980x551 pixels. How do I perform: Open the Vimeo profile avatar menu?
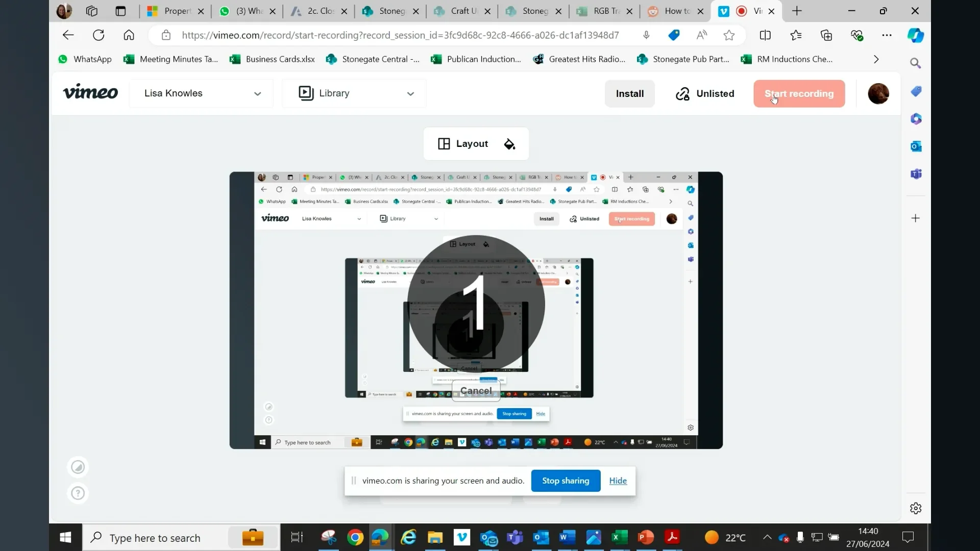878,94
